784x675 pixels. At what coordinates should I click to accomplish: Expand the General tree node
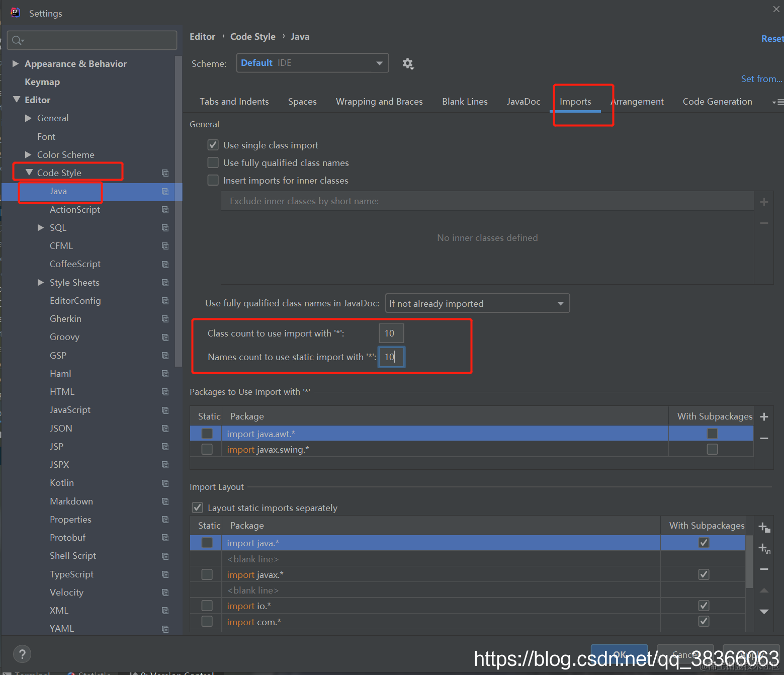click(x=28, y=118)
